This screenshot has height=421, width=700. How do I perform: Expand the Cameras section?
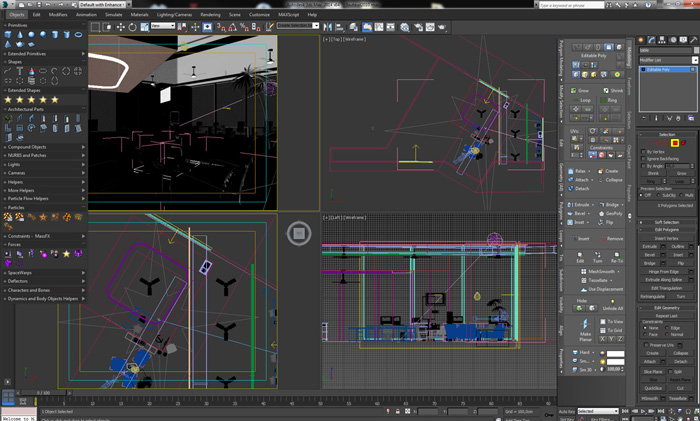[45, 173]
